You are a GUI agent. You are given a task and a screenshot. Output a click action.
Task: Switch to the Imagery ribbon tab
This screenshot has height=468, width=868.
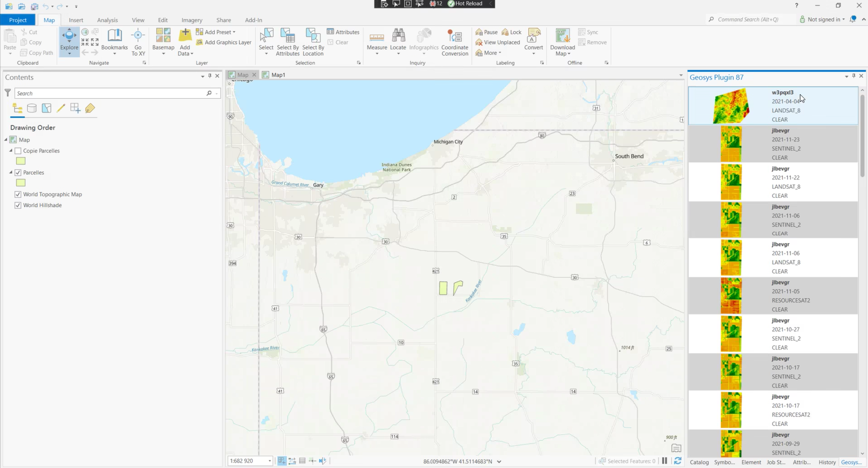192,20
